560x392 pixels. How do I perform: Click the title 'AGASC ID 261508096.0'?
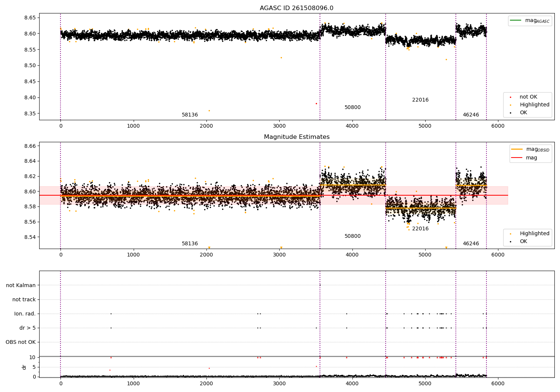tap(296, 8)
